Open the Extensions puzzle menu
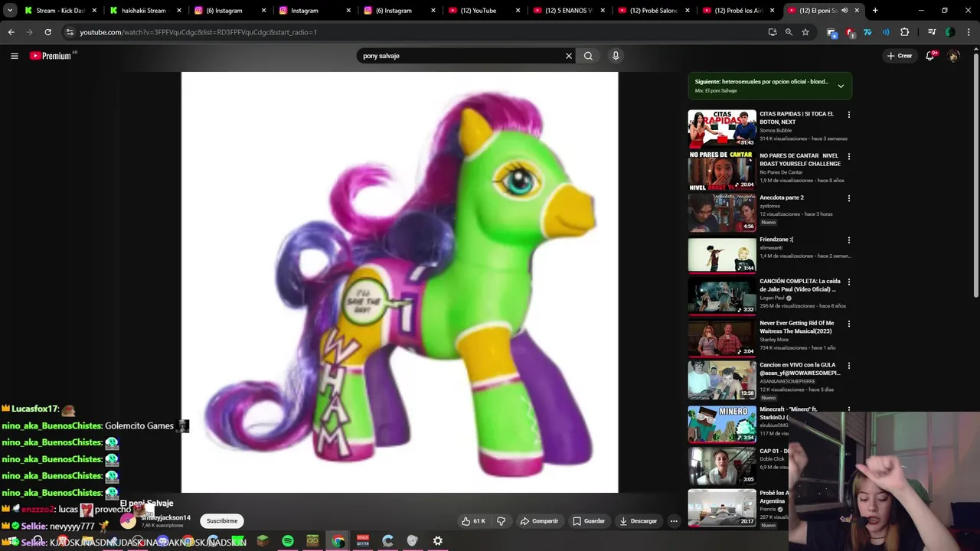The height and width of the screenshot is (551, 980). (904, 32)
